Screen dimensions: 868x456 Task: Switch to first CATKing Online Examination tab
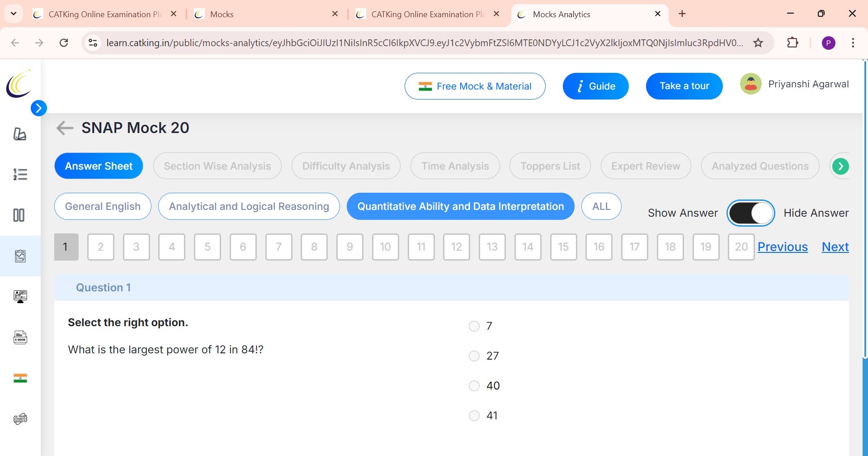[x=105, y=14]
